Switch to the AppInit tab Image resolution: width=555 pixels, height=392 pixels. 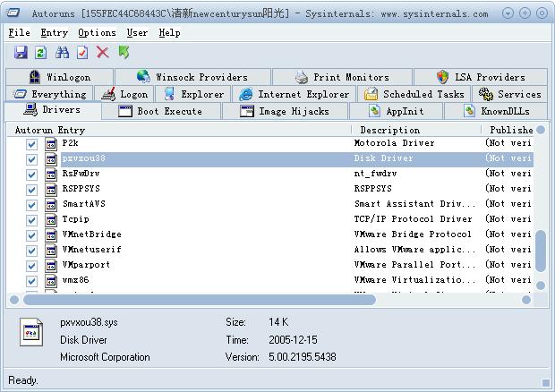click(396, 111)
